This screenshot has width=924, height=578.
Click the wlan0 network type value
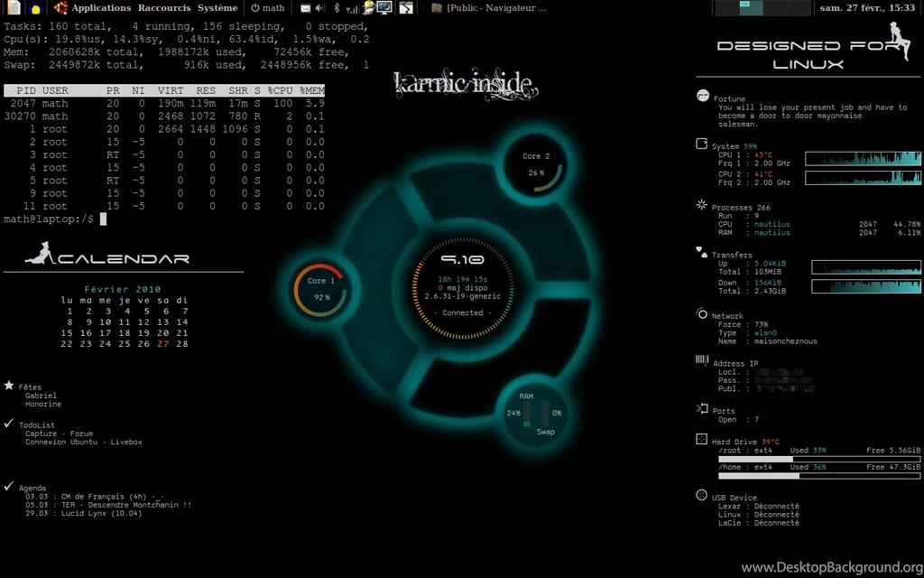[x=765, y=332]
